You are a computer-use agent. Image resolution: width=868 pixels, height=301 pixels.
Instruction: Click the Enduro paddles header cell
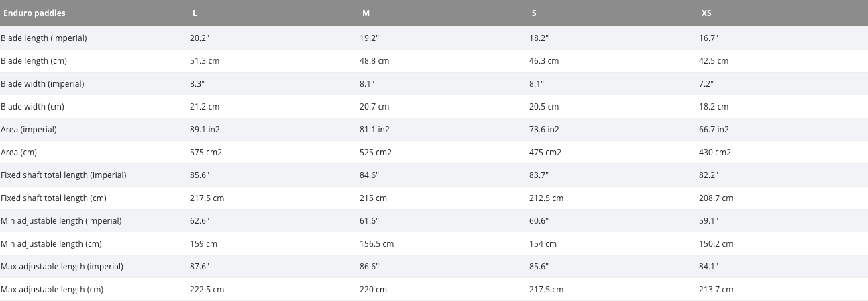coord(34,13)
